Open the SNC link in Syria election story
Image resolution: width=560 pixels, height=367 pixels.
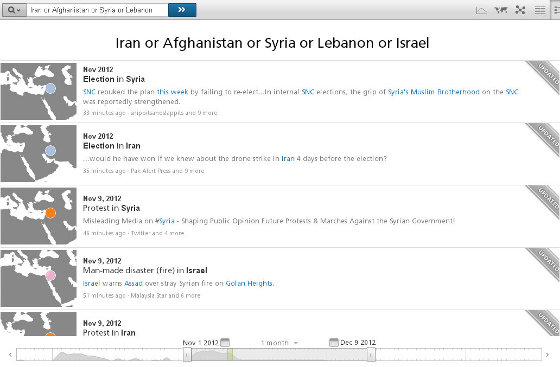[x=89, y=92]
